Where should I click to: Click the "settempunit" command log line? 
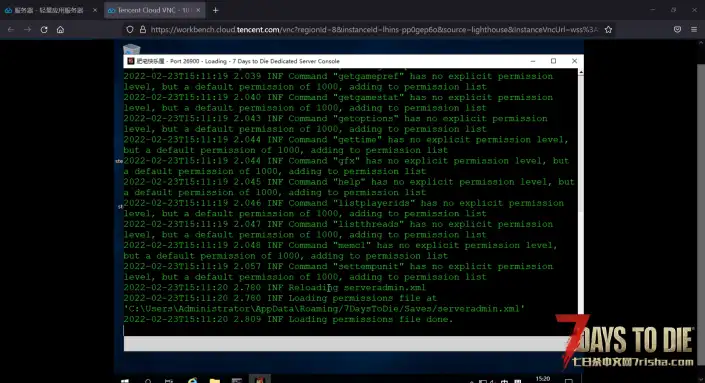pos(339,272)
